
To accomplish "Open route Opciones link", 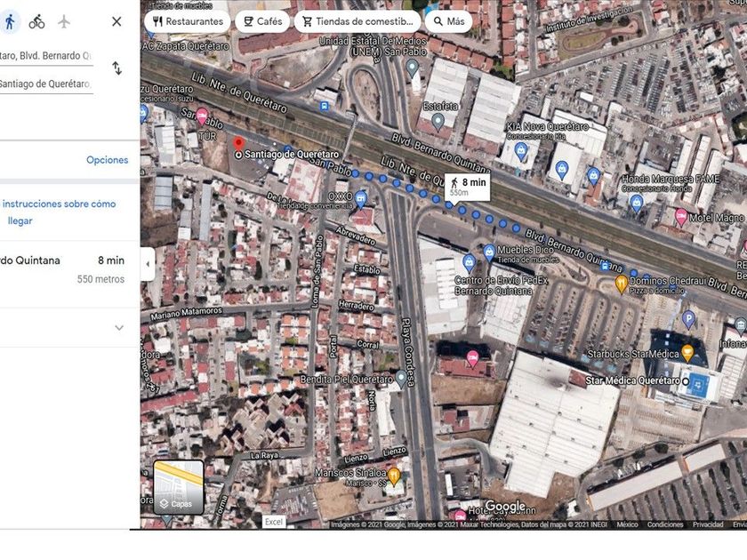I will point(107,160).
